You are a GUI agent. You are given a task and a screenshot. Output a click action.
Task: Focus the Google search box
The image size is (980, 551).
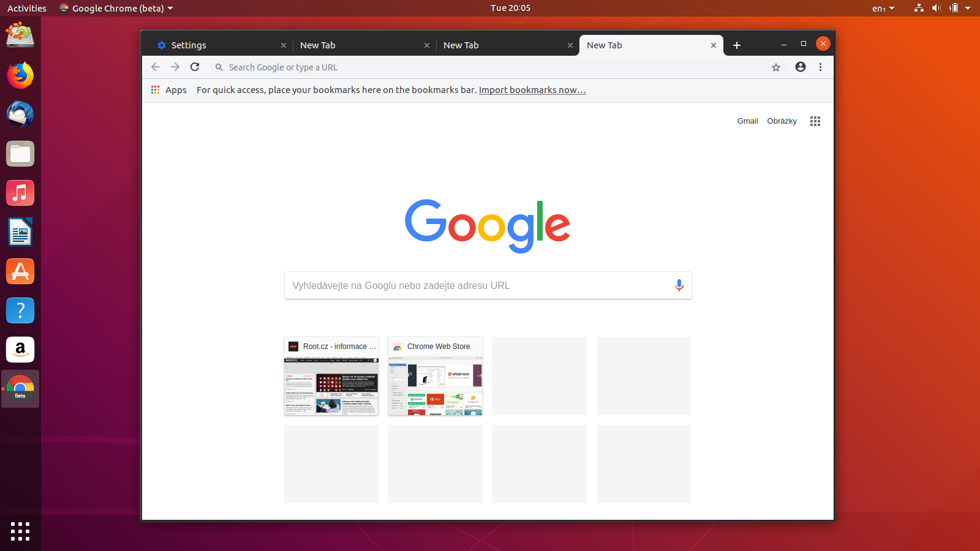[x=488, y=285]
